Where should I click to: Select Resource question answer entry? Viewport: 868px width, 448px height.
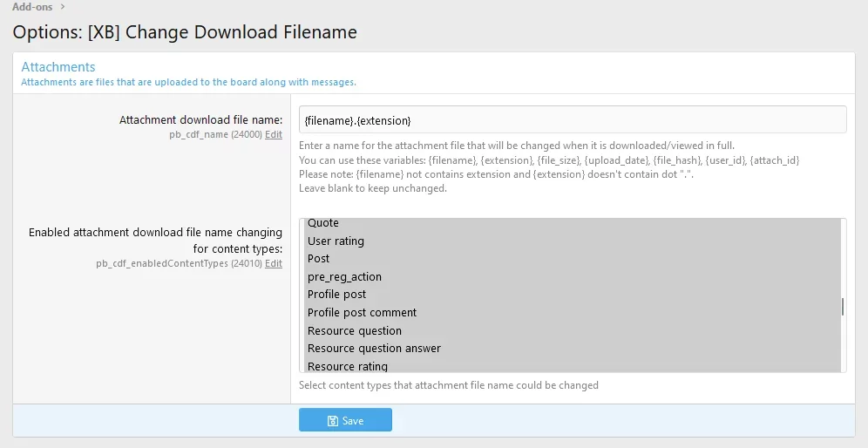pos(374,349)
